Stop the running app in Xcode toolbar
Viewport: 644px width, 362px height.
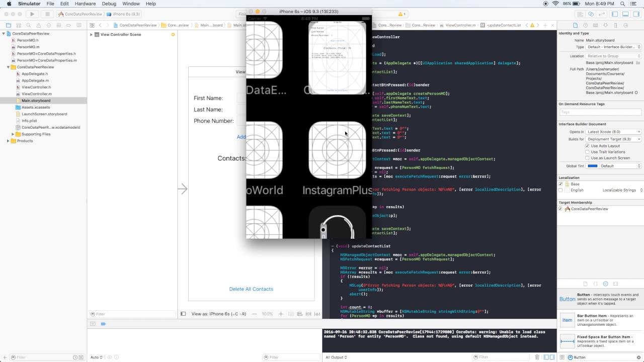[47, 14]
